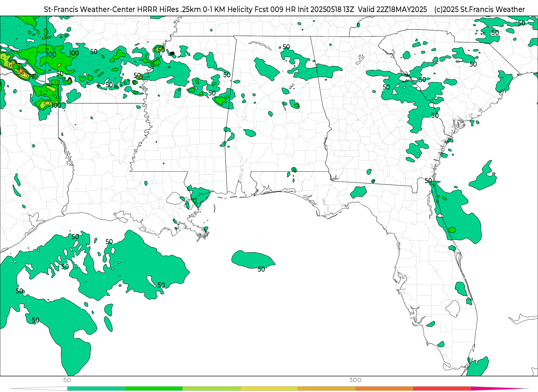538x392 pixels.
Task: Click the gray arrow start of legend
Action: [x=39, y=388]
